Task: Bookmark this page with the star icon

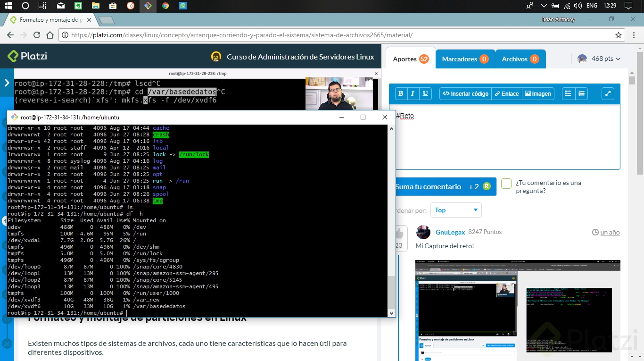Action: pos(619,35)
